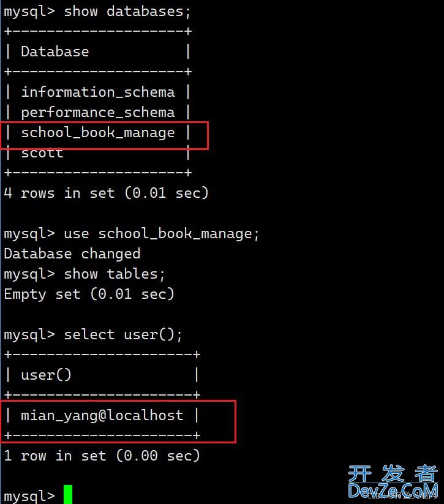Open the DevZe.CoM watermark link
Viewport: 444px width, 504px height.
pyautogui.click(x=393, y=490)
